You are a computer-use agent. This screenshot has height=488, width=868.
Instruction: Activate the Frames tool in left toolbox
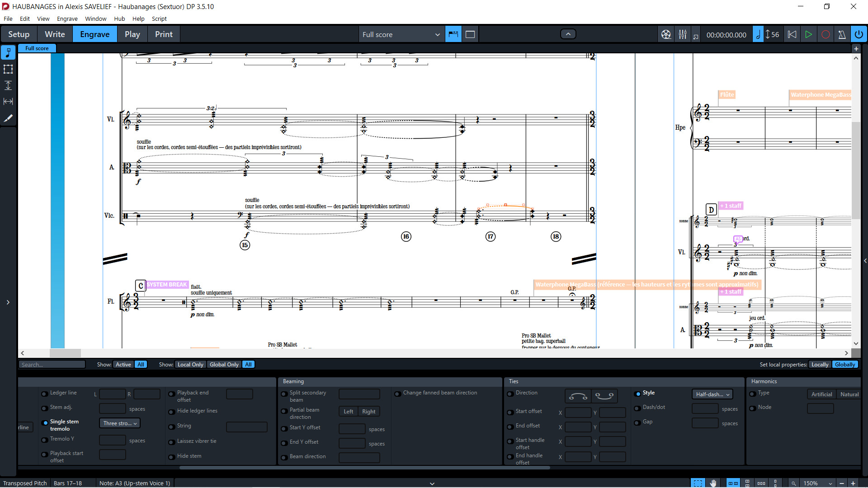(8, 69)
